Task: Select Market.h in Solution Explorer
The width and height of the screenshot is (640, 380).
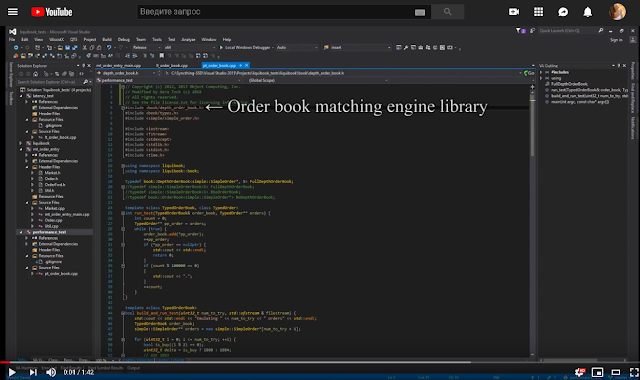Action: click(52, 173)
